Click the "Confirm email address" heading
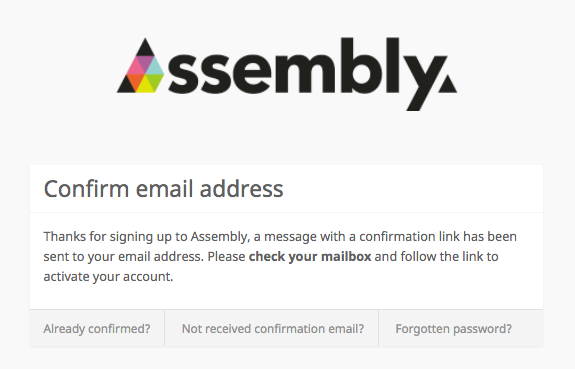 click(x=164, y=189)
